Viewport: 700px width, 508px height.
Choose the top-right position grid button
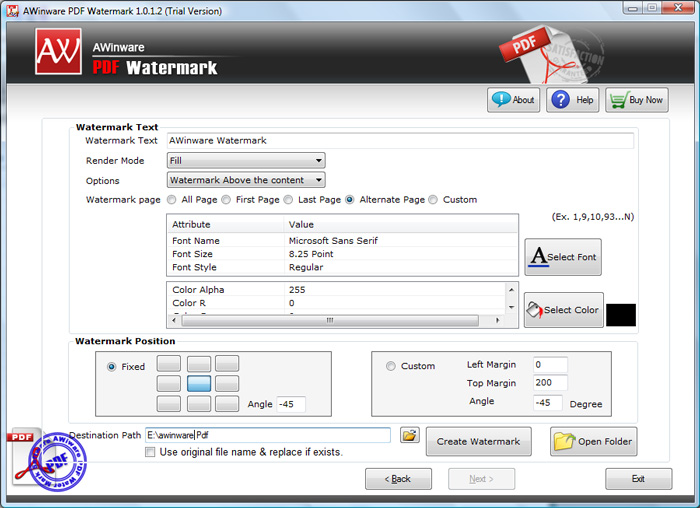click(227, 364)
